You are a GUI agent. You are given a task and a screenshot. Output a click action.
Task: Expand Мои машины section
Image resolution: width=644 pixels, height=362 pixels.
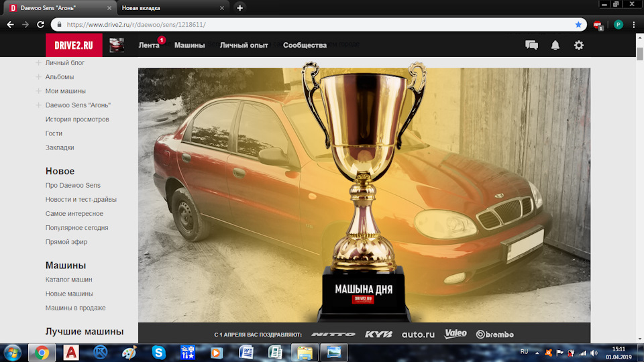coord(38,91)
